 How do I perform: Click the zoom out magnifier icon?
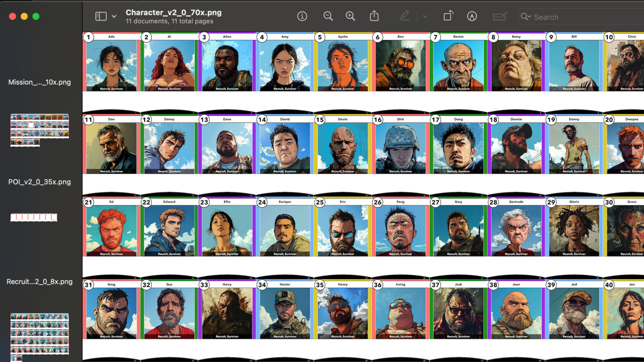[328, 16]
